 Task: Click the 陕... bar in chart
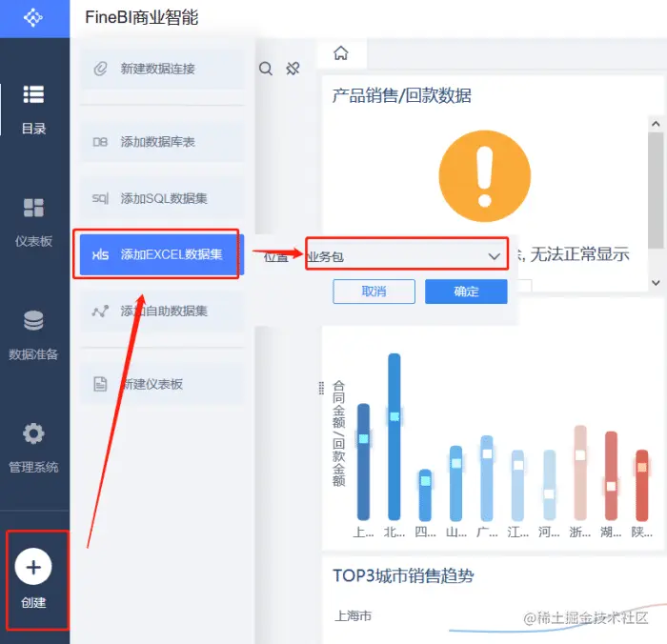pyautogui.click(x=642, y=485)
